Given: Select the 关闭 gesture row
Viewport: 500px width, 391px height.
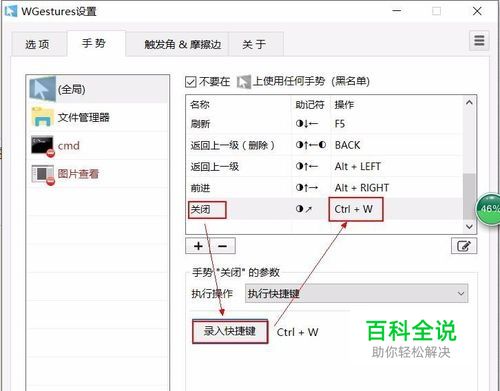Looking at the screenshot, I should coord(324,209).
